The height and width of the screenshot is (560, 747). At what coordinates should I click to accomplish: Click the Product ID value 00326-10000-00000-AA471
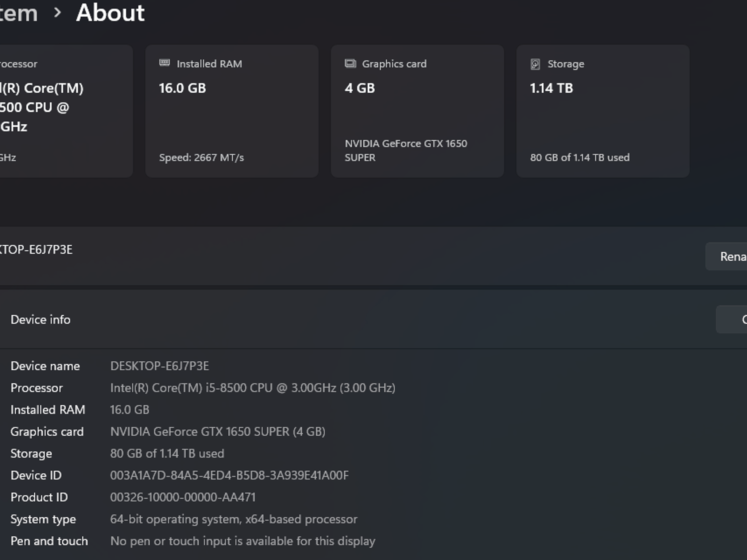(183, 497)
